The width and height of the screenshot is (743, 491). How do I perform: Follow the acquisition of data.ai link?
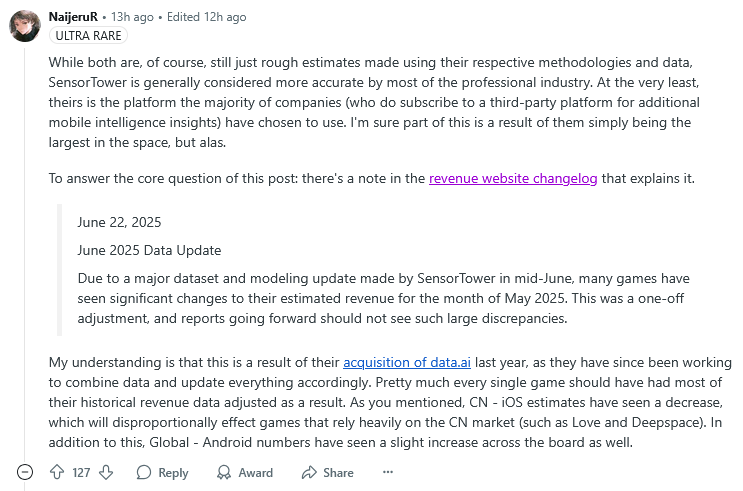click(407, 363)
